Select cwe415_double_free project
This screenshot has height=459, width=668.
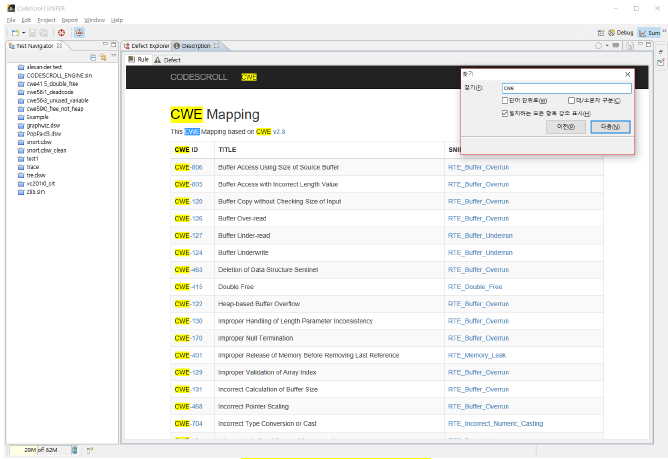tap(52, 84)
